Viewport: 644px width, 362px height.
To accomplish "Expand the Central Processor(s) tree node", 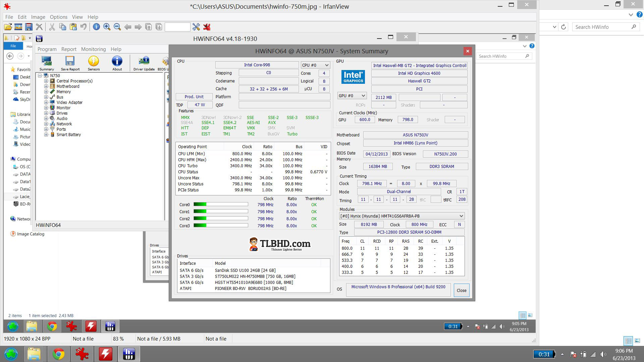I will (46, 81).
